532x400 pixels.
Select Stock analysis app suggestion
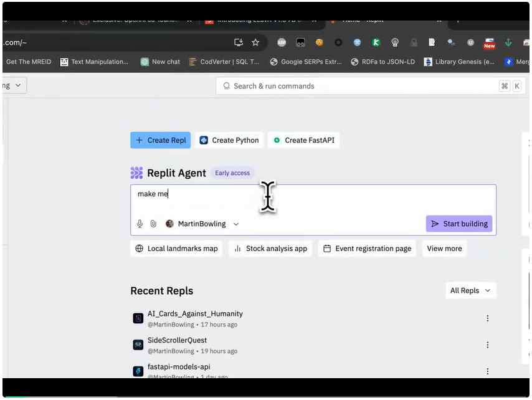[x=270, y=249]
